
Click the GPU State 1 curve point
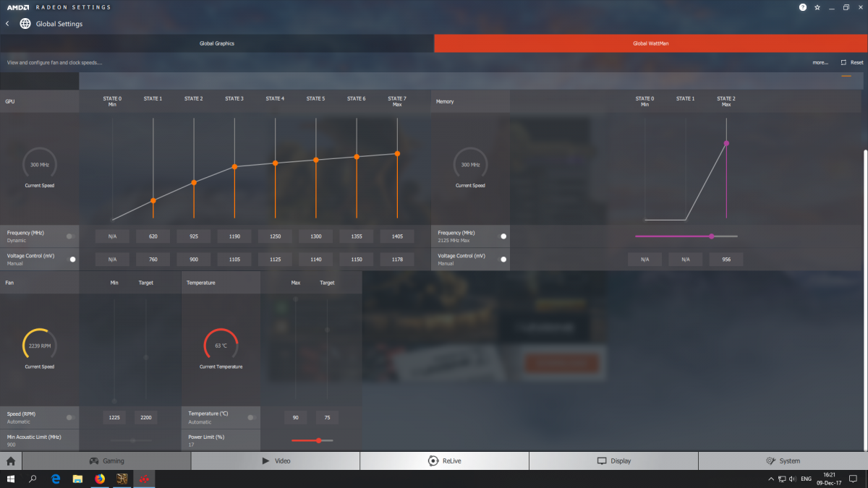tap(153, 201)
